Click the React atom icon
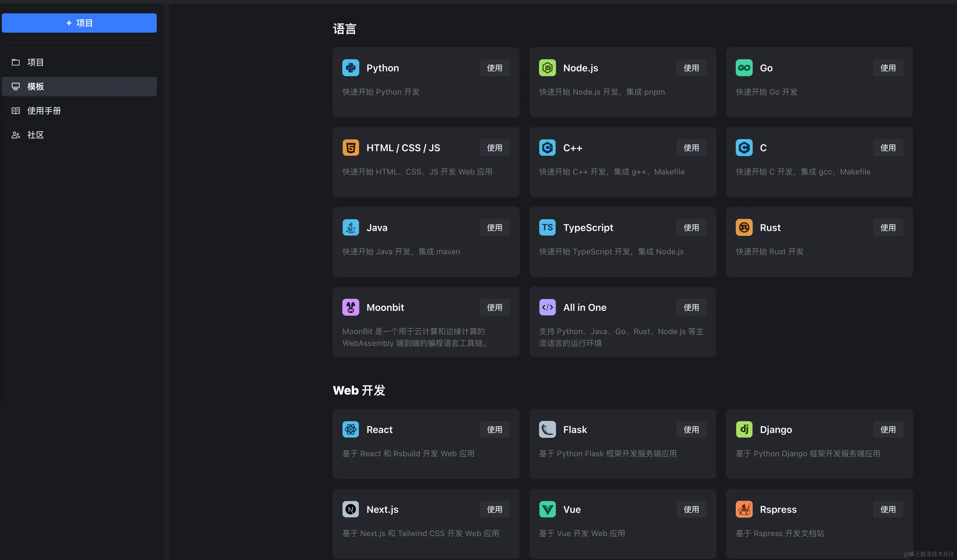 point(351,429)
